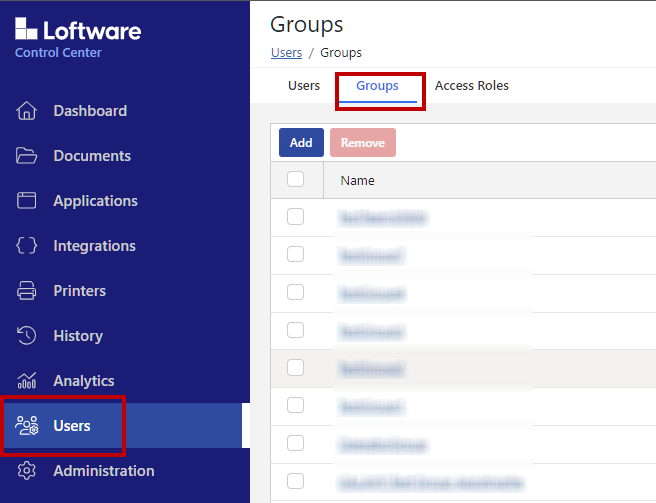Toggle the select-all checkbox in header
656x503 pixels.
click(295, 180)
